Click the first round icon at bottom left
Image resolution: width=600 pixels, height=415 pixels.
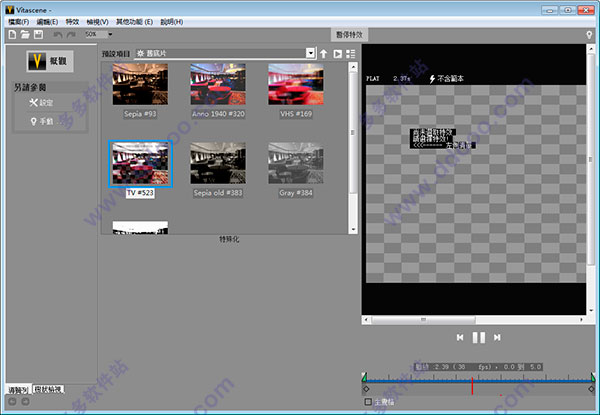(12, 402)
